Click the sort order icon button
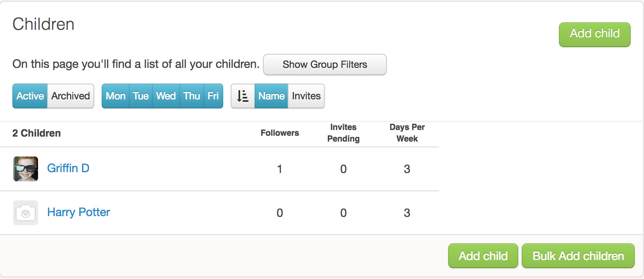The height and width of the screenshot is (279, 644). 243,96
